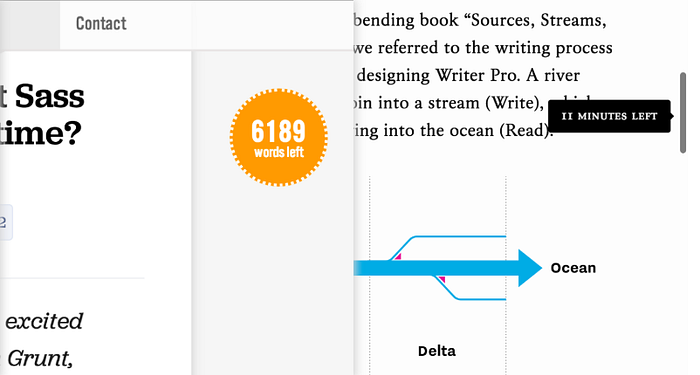
Task: Click the Ocean label in the diagram
Action: 573,268
